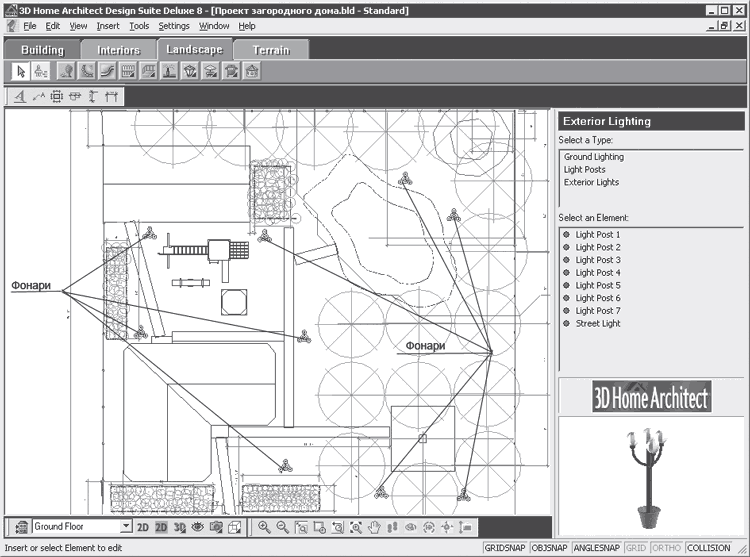Click the Zoom Out magnifier icon
This screenshot has height=557, width=750.
coord(282,527)
